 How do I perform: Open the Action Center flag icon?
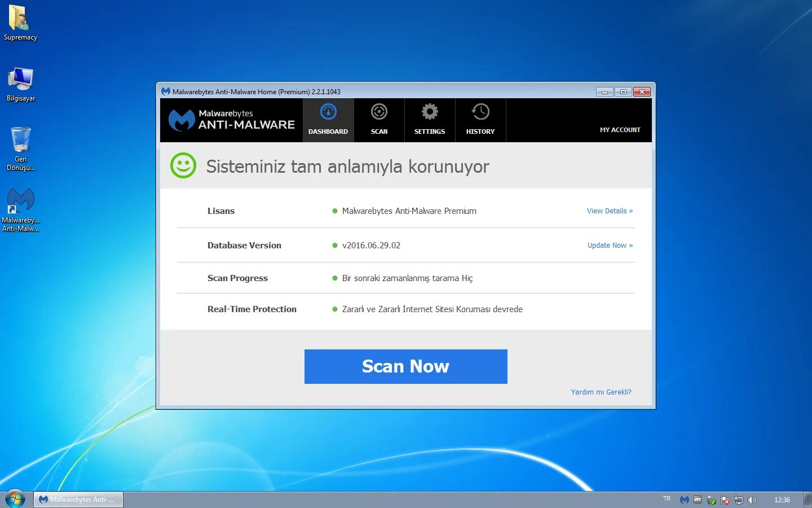point(725,500)
